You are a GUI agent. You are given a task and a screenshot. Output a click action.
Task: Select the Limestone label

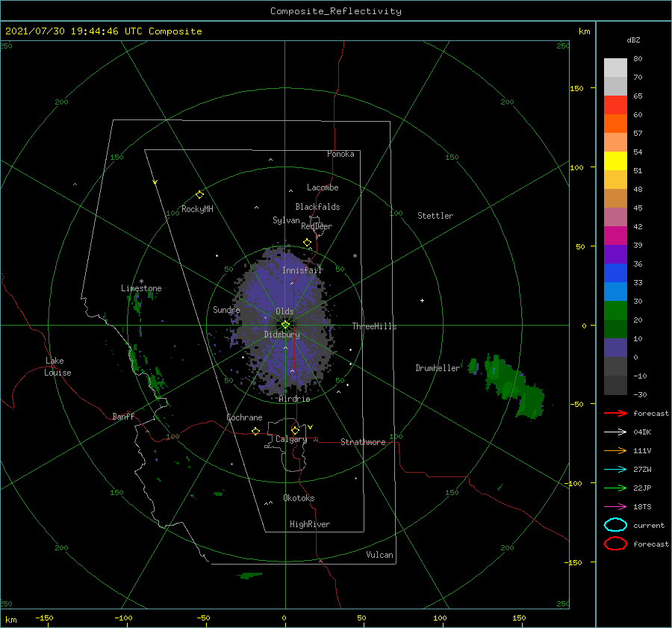pos(141,288)
